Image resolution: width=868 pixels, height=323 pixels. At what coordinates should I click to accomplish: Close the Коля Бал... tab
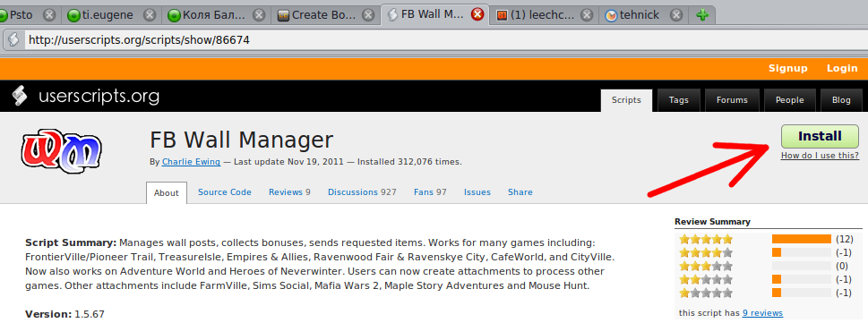click(259, 15)
